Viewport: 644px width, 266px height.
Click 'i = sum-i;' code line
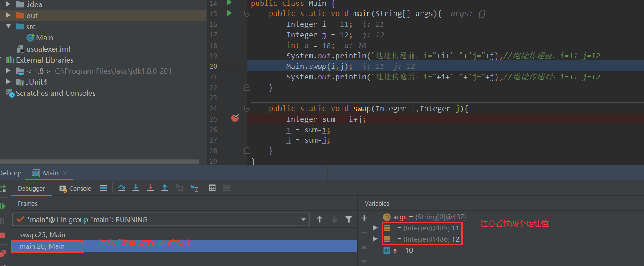[309, 130]
